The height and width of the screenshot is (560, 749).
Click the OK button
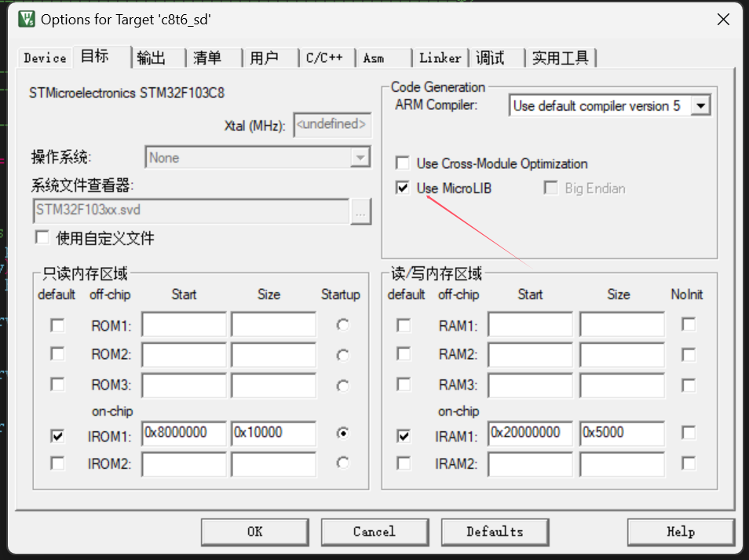[254, 532]
